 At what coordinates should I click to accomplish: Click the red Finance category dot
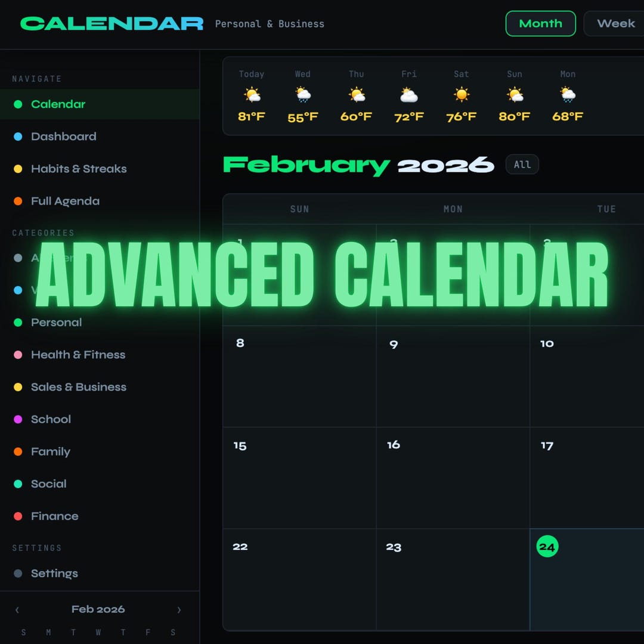point(18,516)
